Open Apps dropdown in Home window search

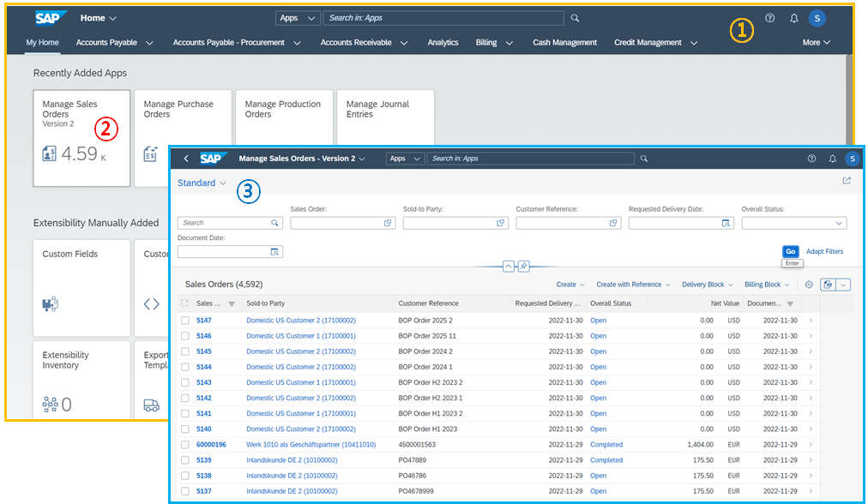pos(298,18)
